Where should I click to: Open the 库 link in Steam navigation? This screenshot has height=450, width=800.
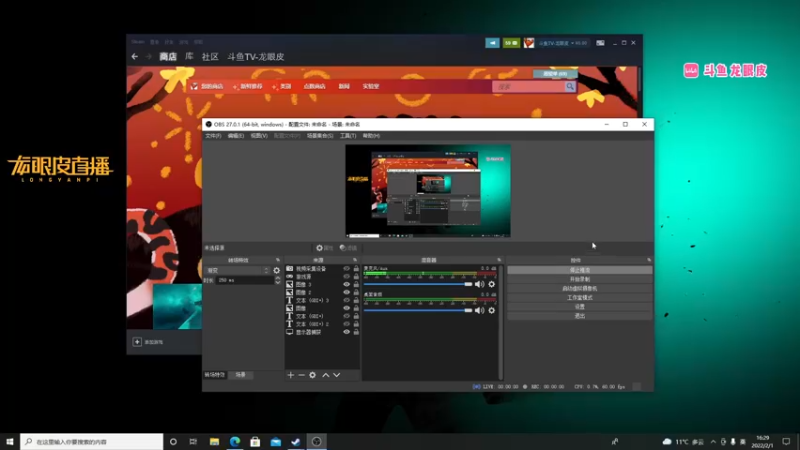189,57
